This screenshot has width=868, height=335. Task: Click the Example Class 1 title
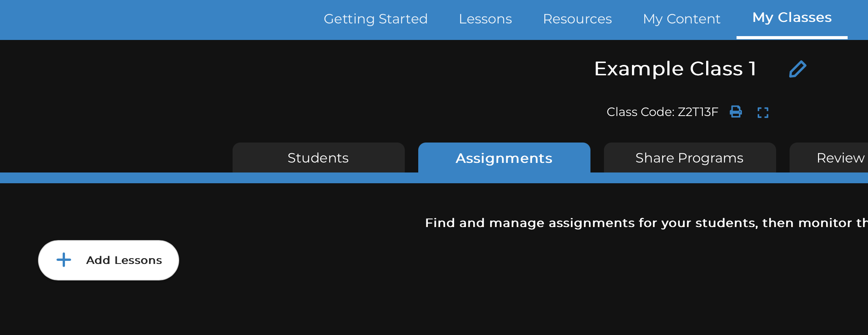pos(675,69)
